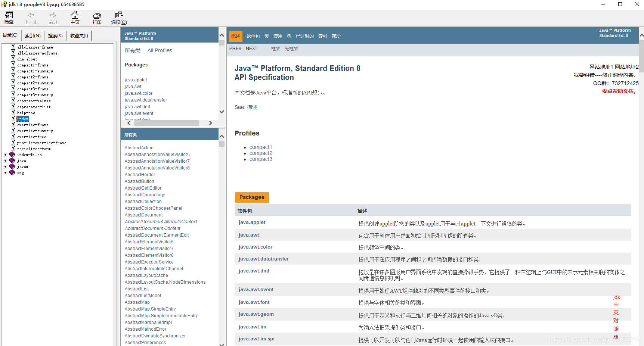Switch to the 索引(N) index tab

(32, 36)
